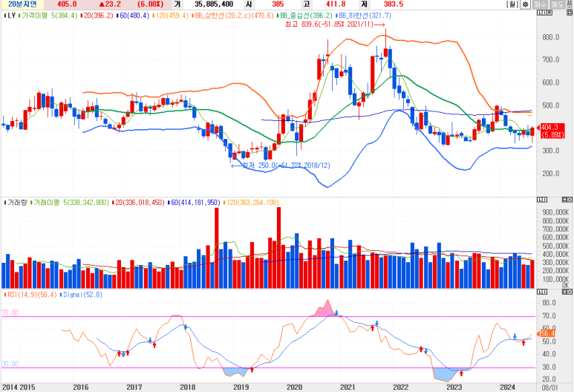The width and height of the screenshot is (574, 392).
Task: Select BB_상한선 upper band legend
Action: (232, 16)
